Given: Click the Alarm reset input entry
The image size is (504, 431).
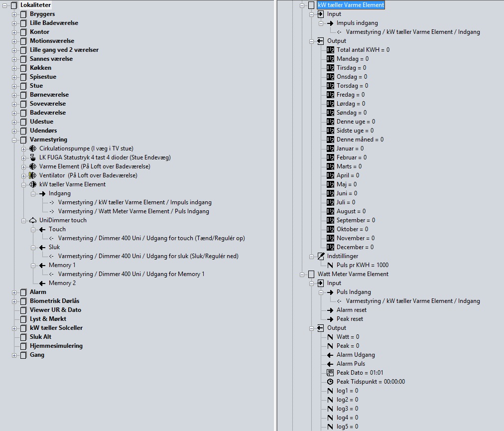Looking at the screenshot, I should tap(351, 310).
